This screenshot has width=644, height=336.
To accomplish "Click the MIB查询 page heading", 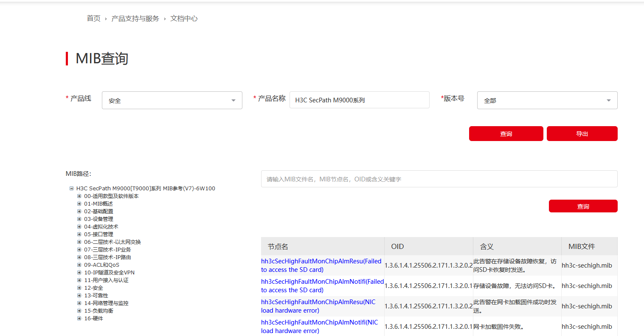I will (102, 59).
